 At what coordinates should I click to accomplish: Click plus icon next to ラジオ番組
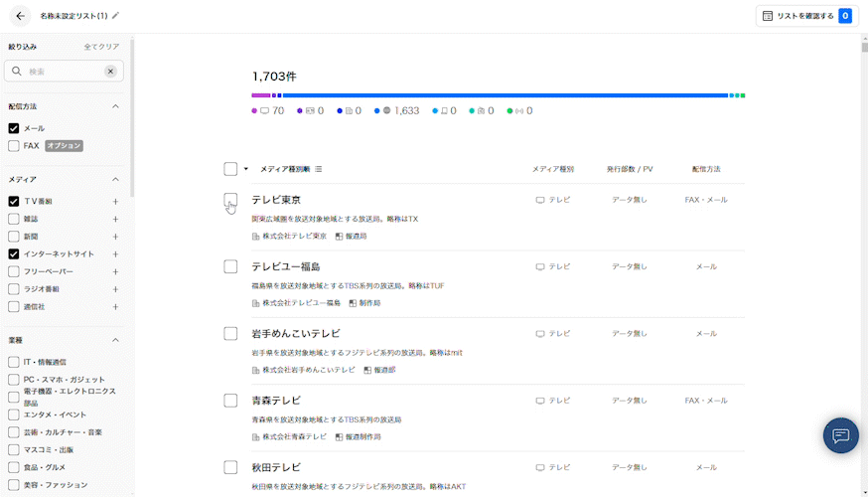tap(115, 289)
